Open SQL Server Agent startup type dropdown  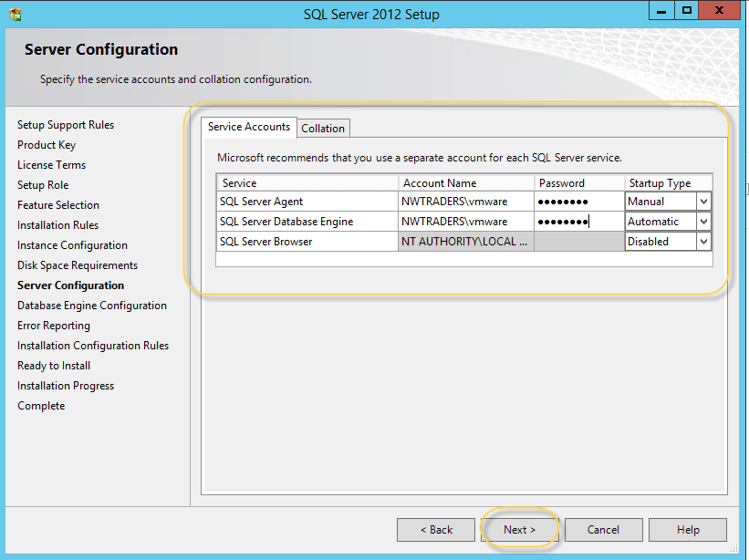[702, 202]
